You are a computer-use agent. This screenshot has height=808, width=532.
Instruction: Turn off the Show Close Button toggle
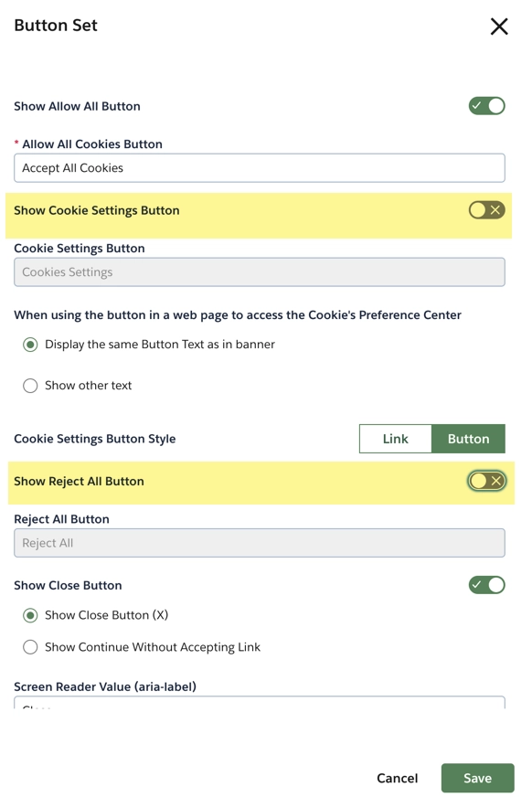486,585
